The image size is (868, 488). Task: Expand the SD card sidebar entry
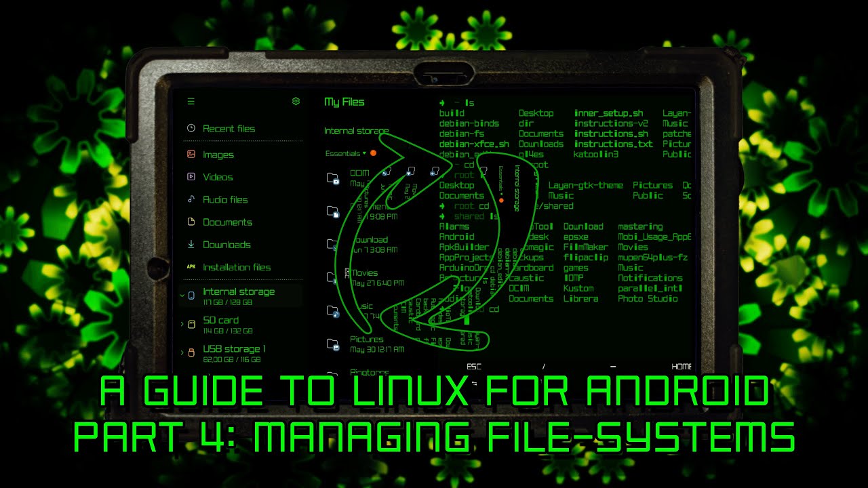pos(182,325)
